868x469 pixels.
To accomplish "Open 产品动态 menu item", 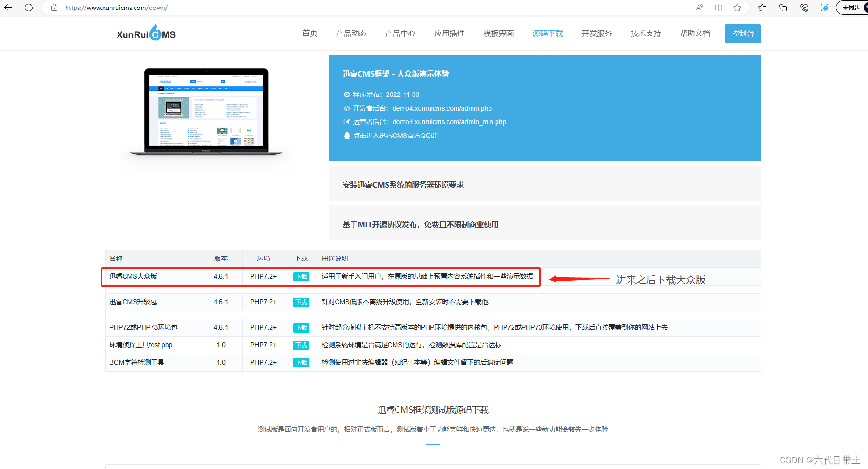I will point(351,33).
